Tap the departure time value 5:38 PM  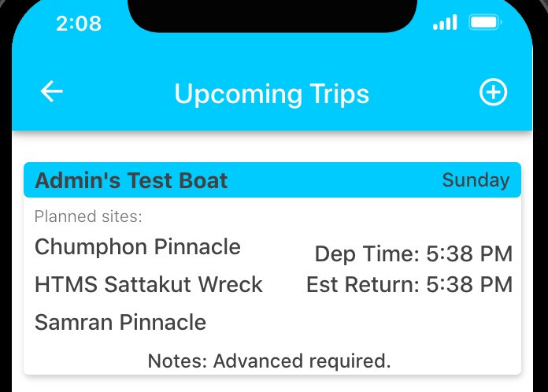[469, 254]
